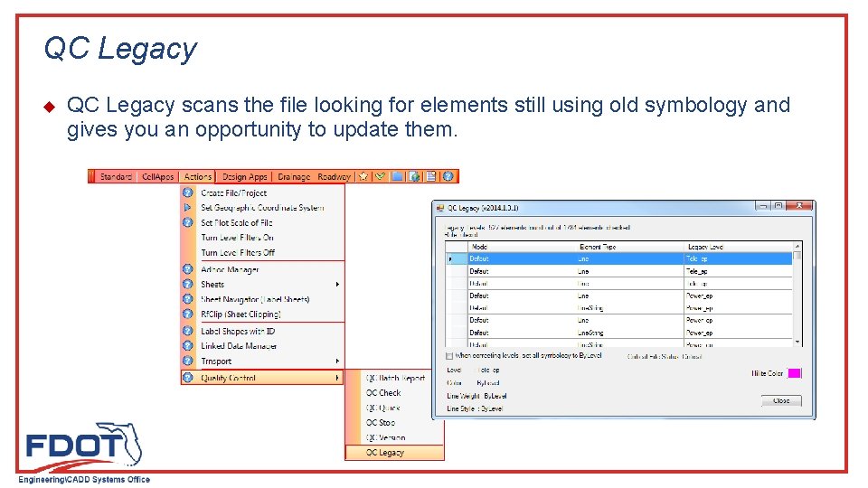Click the table scrollbar down arrow

pos(797,343)
